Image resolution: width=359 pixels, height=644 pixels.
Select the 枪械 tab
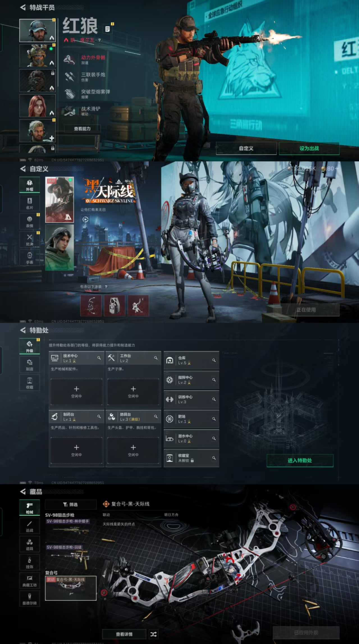(29, 508)
